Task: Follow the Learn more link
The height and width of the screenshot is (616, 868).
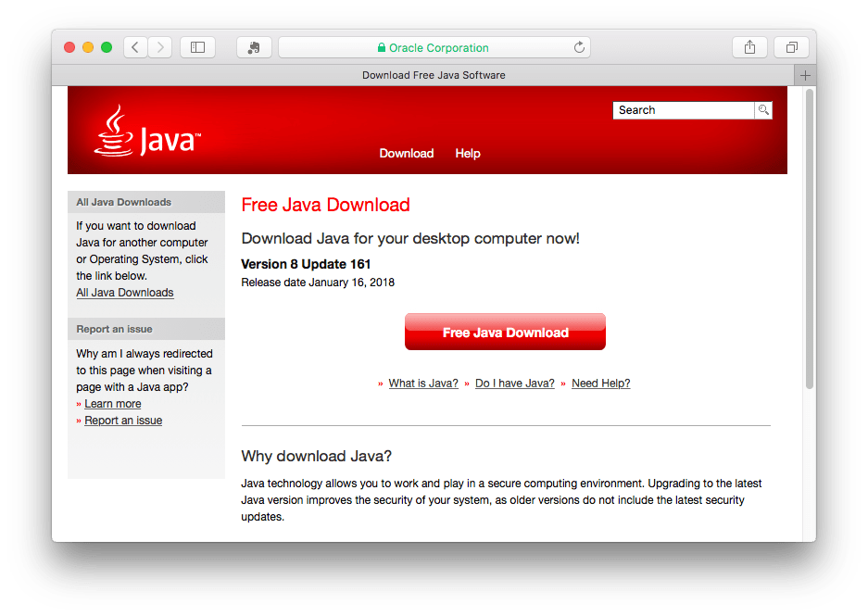Action: [113, 404]
